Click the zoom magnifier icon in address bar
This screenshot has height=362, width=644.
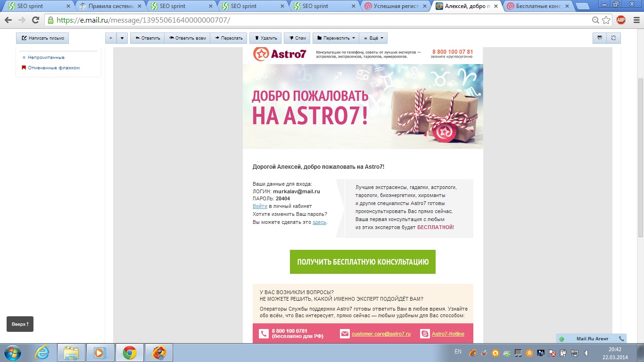coord(596,20)
